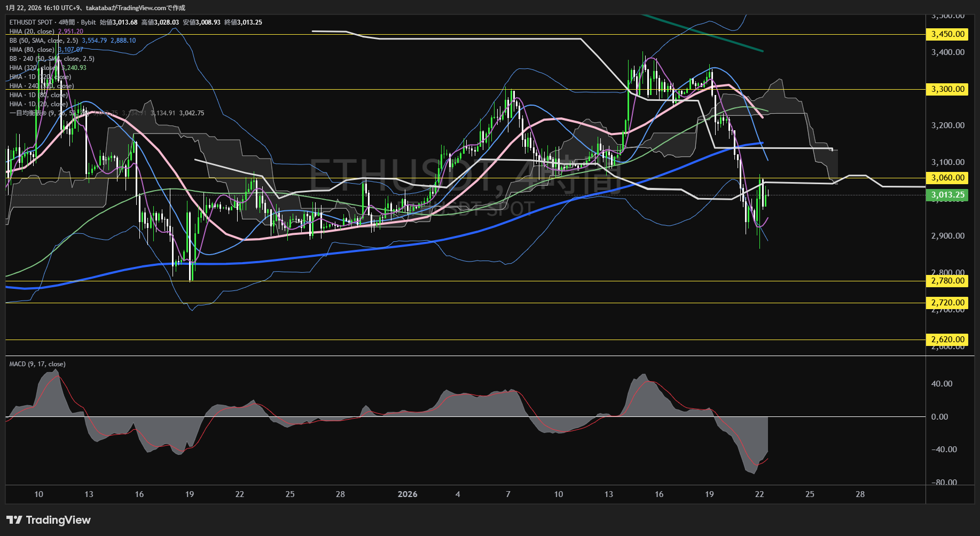Click the 3,450.00 yellow price line label
Viewport: 980px width, 536px height.
pos(948,34)
